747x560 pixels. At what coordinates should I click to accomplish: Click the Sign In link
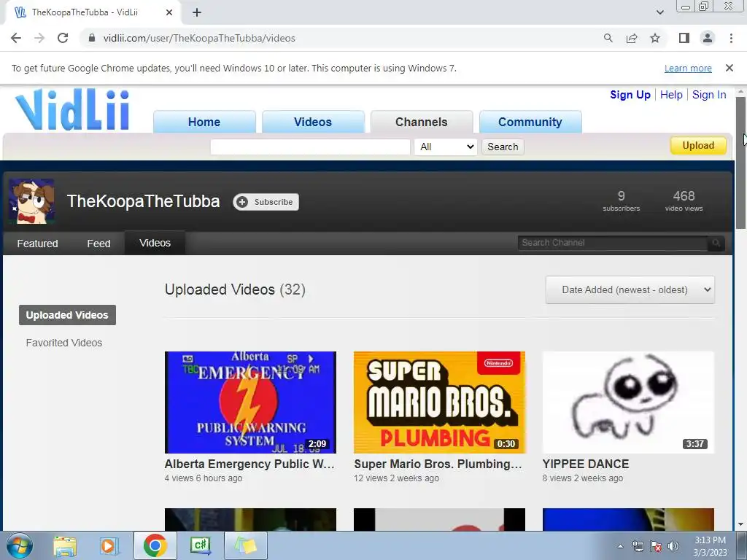709,95
